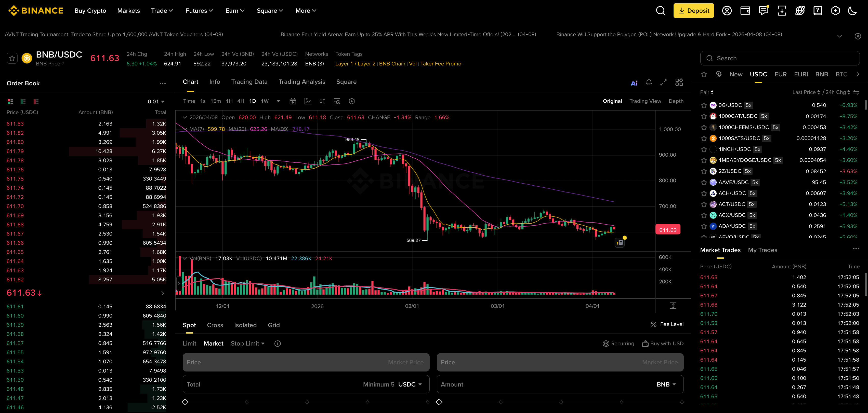Click the price alert bell icon
Screen dimensions: 868x413
click(649, 82)
